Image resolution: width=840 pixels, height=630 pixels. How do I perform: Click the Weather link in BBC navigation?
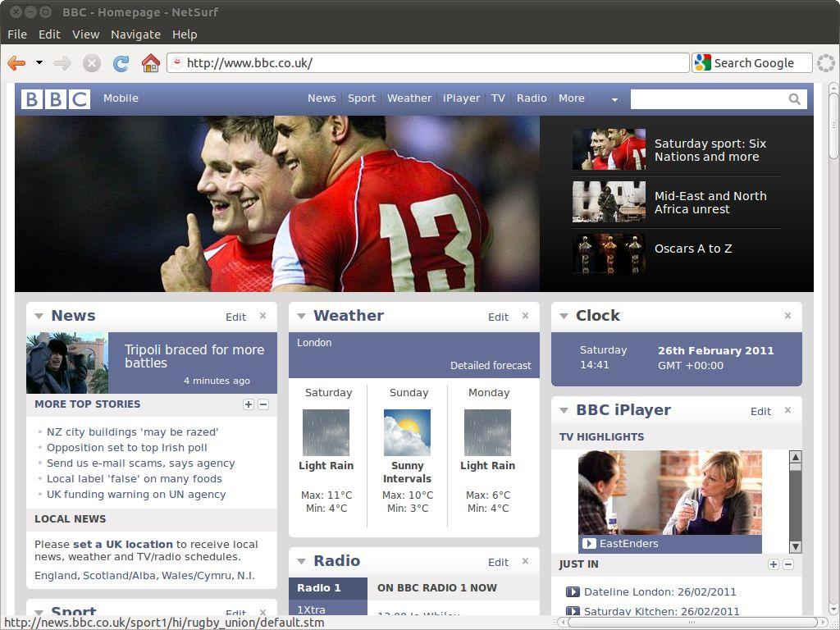[409, 98]
